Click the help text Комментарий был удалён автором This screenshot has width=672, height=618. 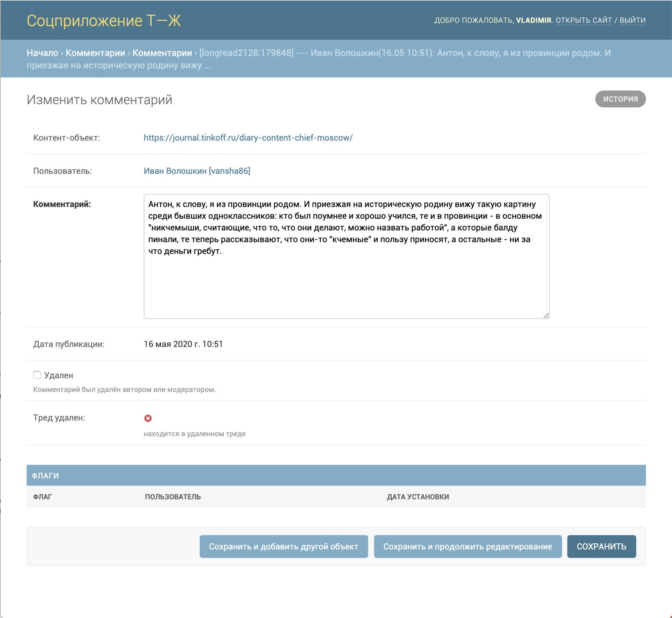[124, 390]
